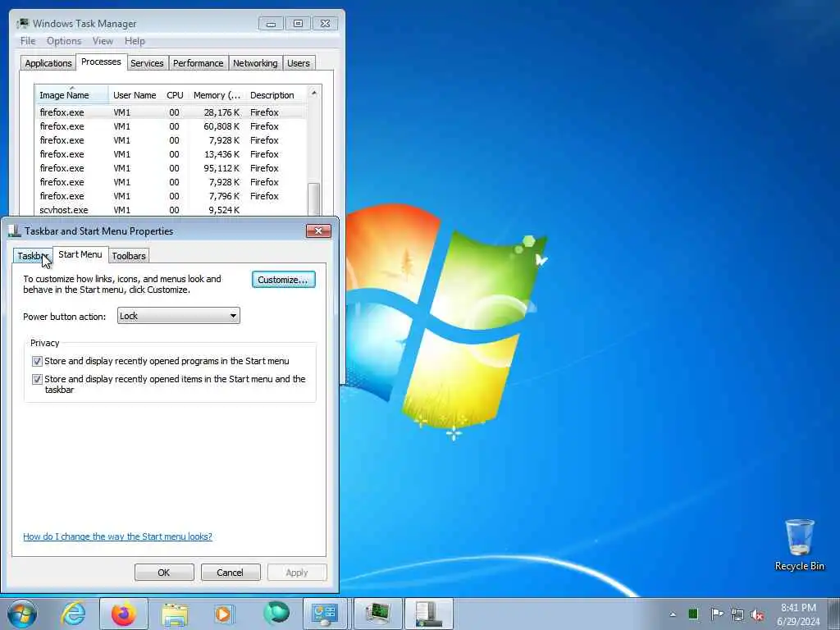Select the scvhost.exe process row
The width and height of the screenshot is (840, 630).
[x=171, y=210]
